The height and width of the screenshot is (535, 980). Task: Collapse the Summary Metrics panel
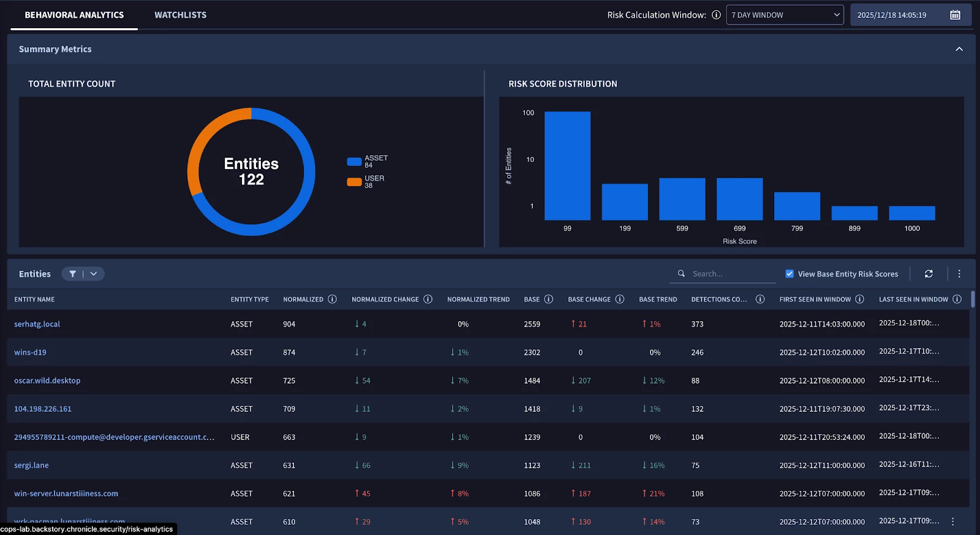959,49
